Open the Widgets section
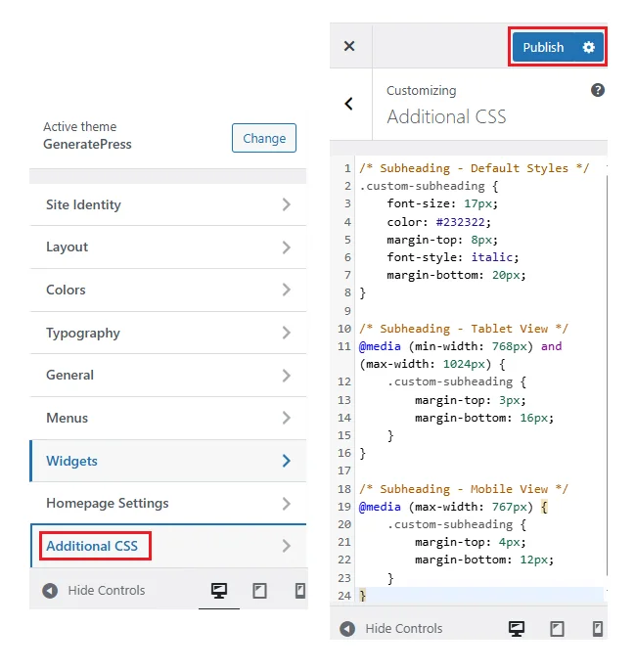 168,461
